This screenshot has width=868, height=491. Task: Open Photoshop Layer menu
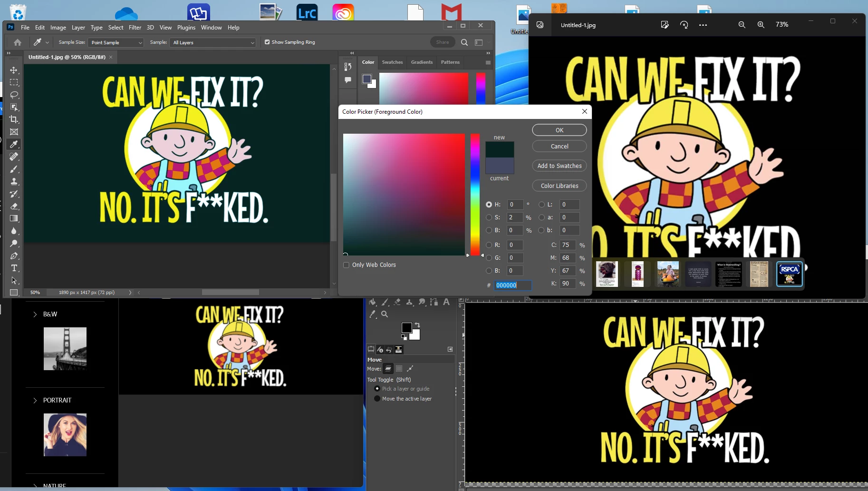pos(78,28)
